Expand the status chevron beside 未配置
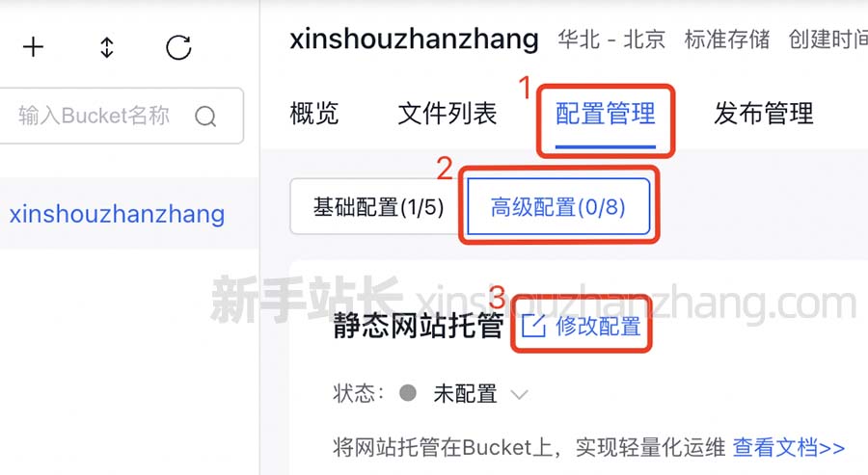This screenshot has width=868, height=475. [519, 395]
